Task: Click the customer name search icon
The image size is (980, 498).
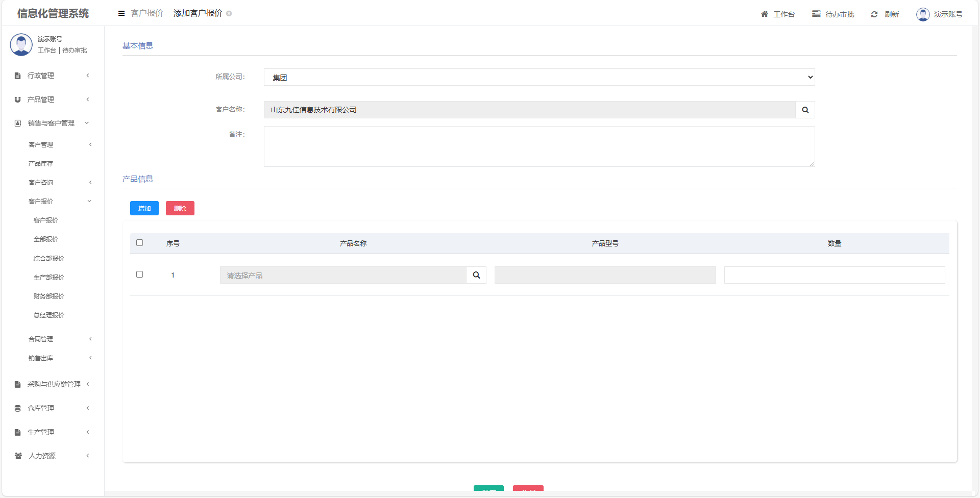Action: [x=805, y=110]
